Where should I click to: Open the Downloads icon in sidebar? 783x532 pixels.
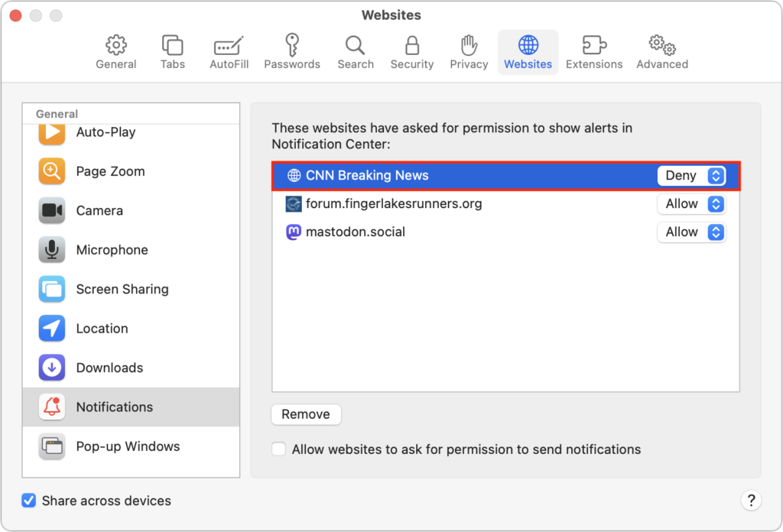[x=52, y=368]
